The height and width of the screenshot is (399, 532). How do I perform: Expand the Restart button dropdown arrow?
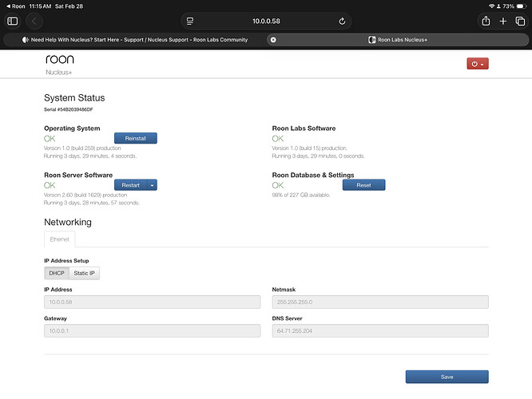pyautogui.click(x=152, y=185)
